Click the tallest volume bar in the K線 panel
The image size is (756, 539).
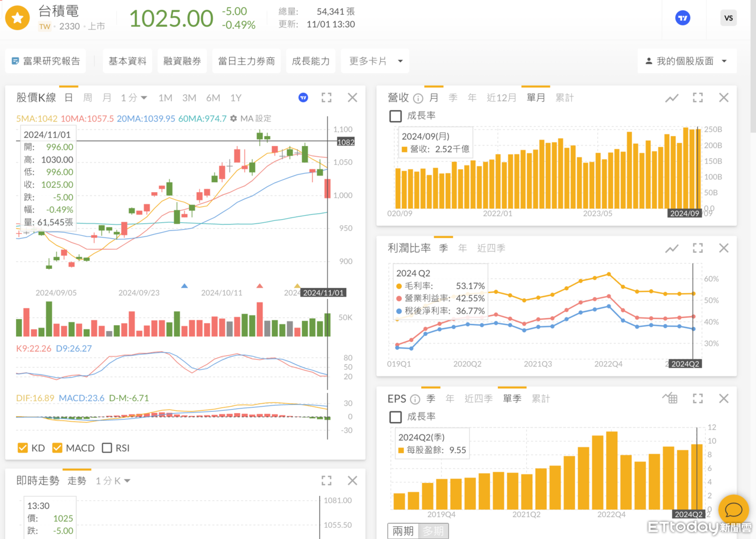pyautogui.click(x=48, y=319)
